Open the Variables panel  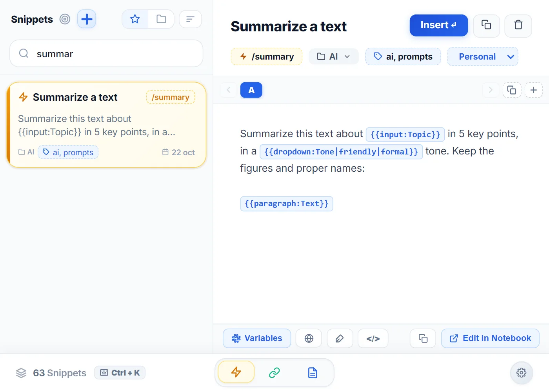point(257,338)
